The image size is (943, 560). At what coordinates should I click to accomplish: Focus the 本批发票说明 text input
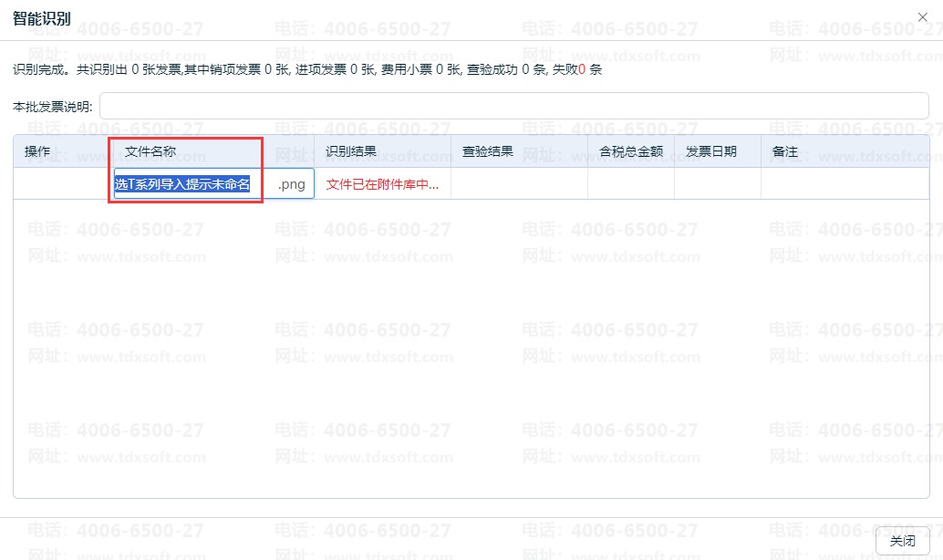[514, 106]
